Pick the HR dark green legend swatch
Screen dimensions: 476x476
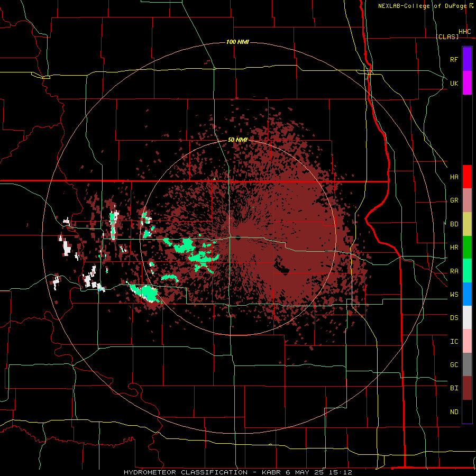click(467, 247)
